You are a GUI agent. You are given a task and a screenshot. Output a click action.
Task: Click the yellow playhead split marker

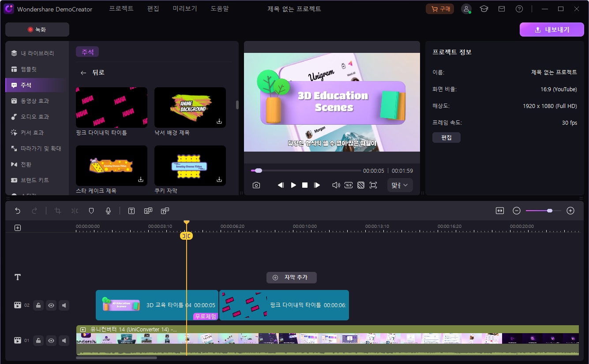click(x=187, y=236)
